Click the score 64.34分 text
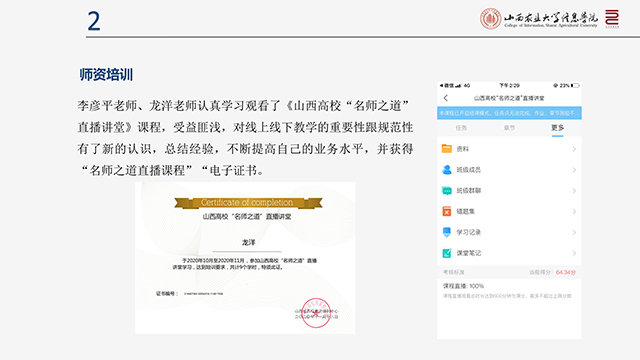This screenshot has width=640, height=360. (x=566, y=272)
